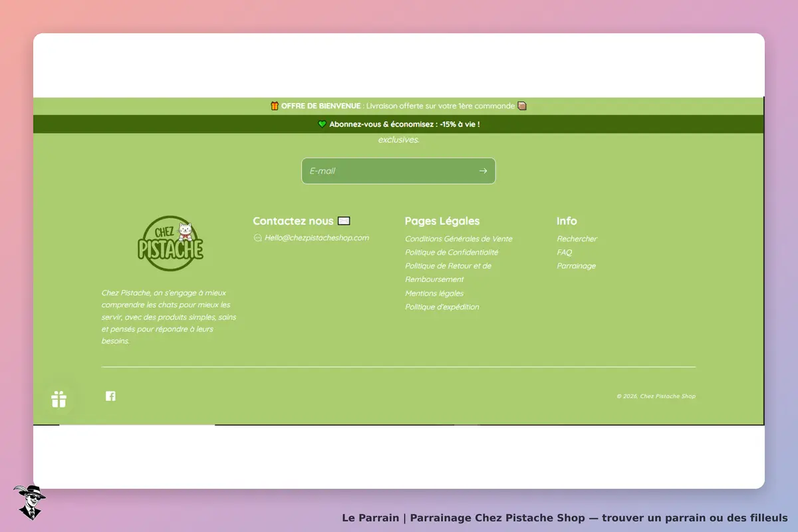Open the Rechercher link
Screen dimensions: 798x532
[577, 239]
